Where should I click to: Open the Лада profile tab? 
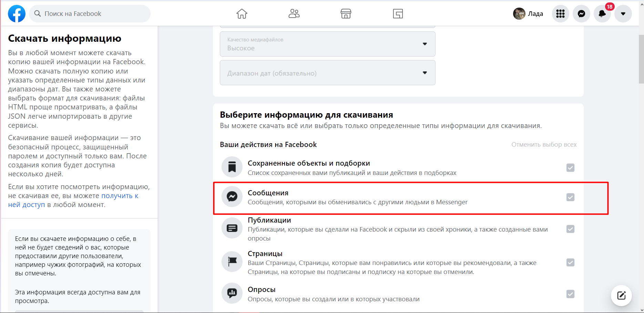528,14
